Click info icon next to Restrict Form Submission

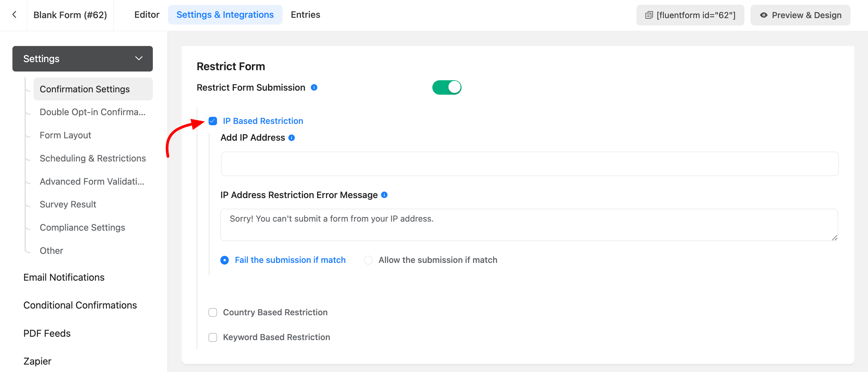click(314, 88)
